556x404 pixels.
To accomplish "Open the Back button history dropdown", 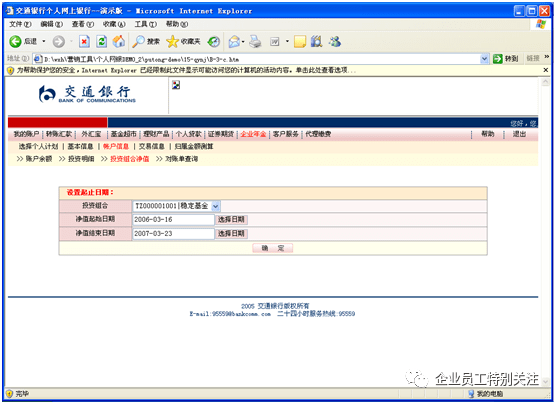I will click(x=44, y=41).
